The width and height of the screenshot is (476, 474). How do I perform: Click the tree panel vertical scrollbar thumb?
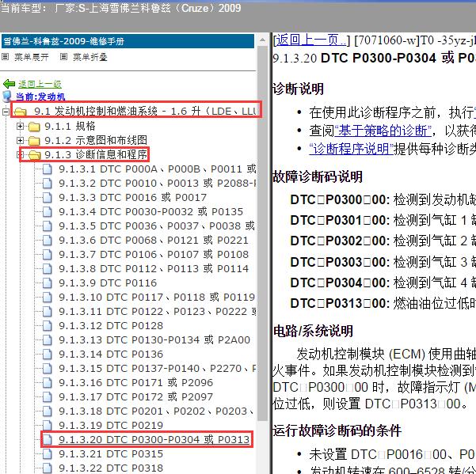click(x=262, y=233)
